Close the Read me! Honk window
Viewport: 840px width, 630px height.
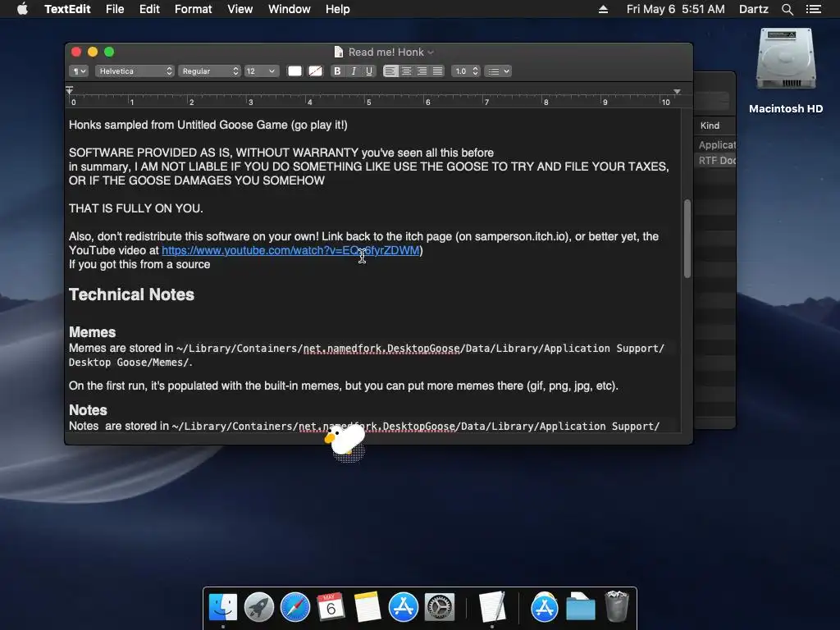point(76,52)
